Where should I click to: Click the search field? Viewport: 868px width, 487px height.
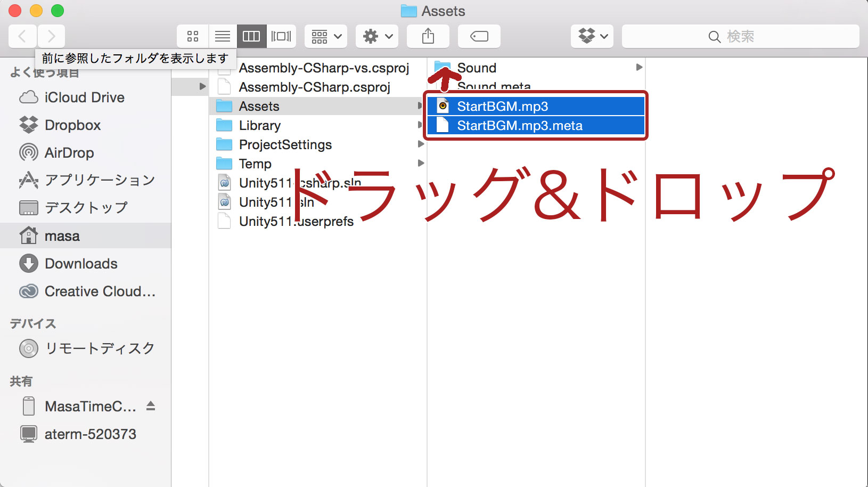pos(740,36)
